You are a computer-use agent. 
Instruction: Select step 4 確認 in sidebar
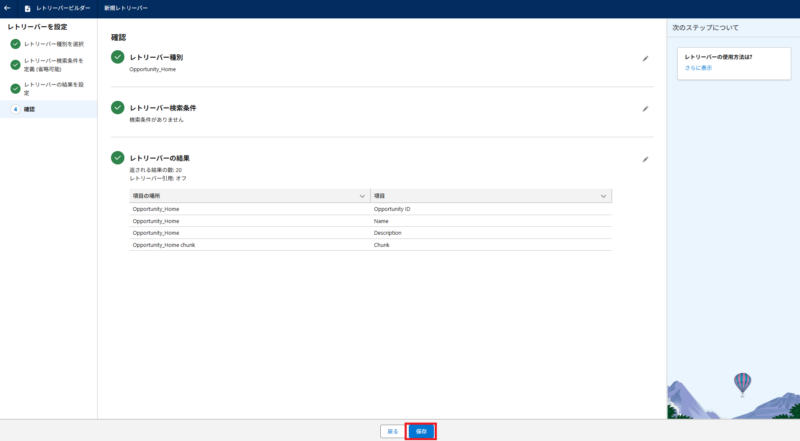tap(29, 109)
